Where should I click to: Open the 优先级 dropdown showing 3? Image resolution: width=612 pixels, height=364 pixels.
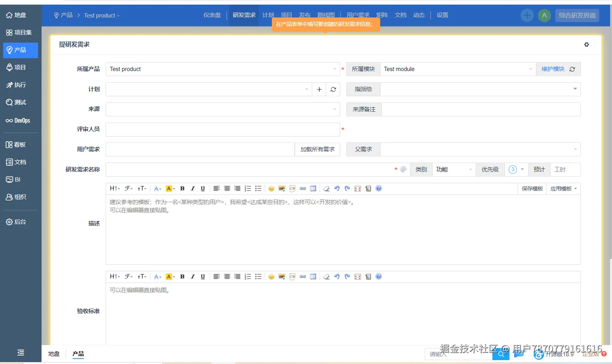(516, 170)
